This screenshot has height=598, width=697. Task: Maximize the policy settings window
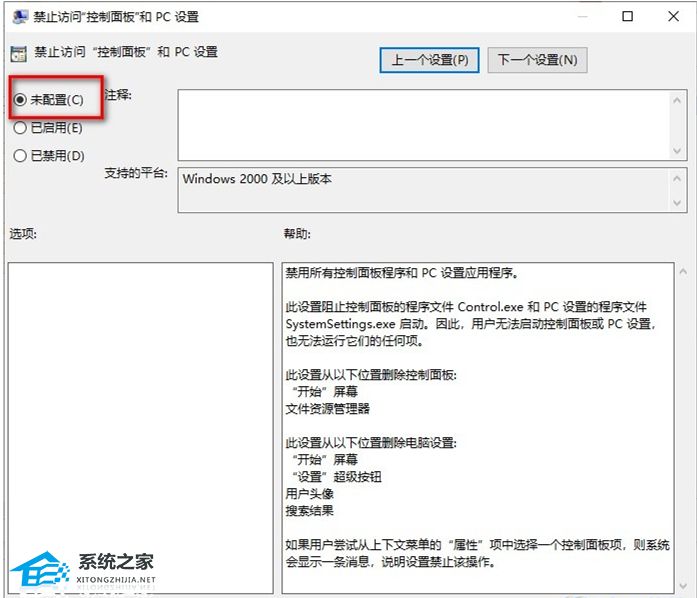pyautogui.click(x=627, y=16)
